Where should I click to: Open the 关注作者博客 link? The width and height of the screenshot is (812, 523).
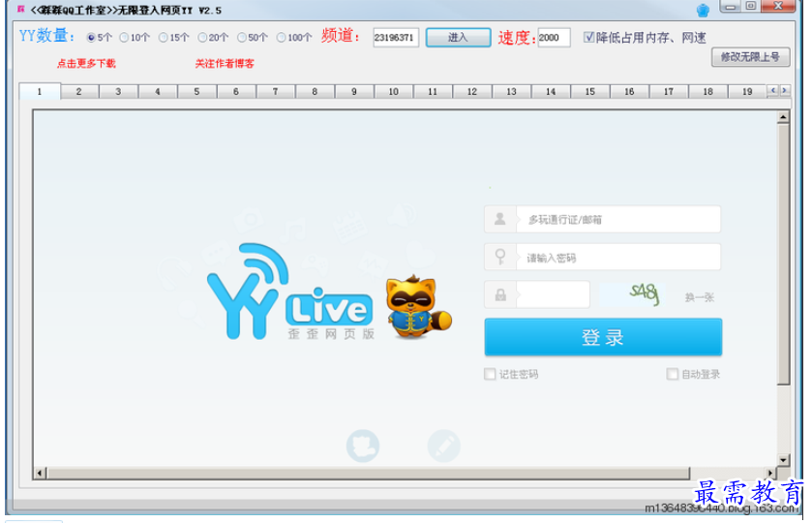click(x=225, y=64)
